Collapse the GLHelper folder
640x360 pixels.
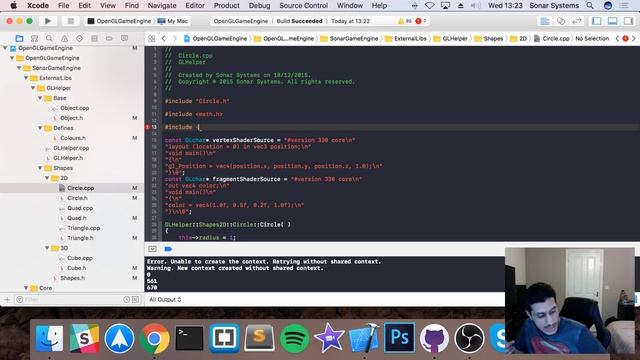pos(33,88)
